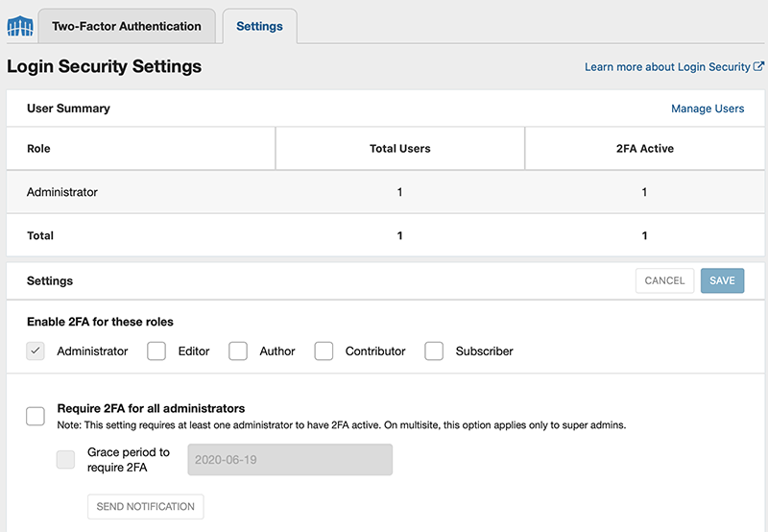
Task: Enable 2FA for the Editor role
Action: click(x=156, y=351)
